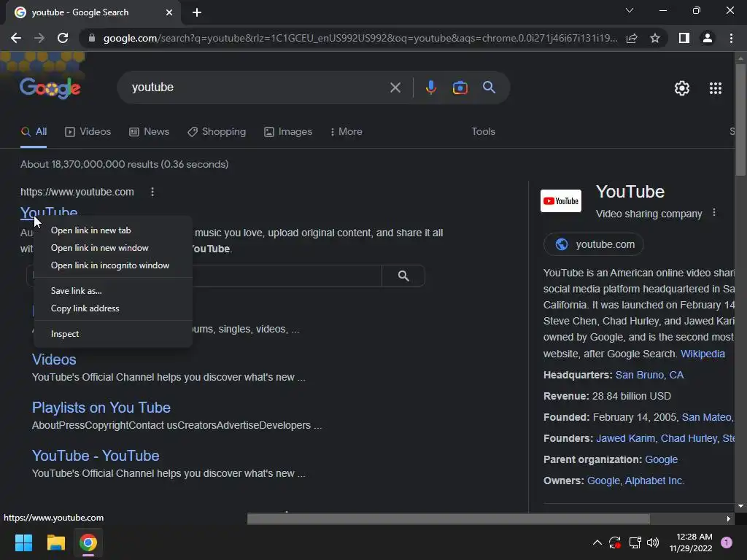Viewport: 747px width, 560px height.
Task: Open the tab search dropdown arrow
Action: click(x=630, y=10)
